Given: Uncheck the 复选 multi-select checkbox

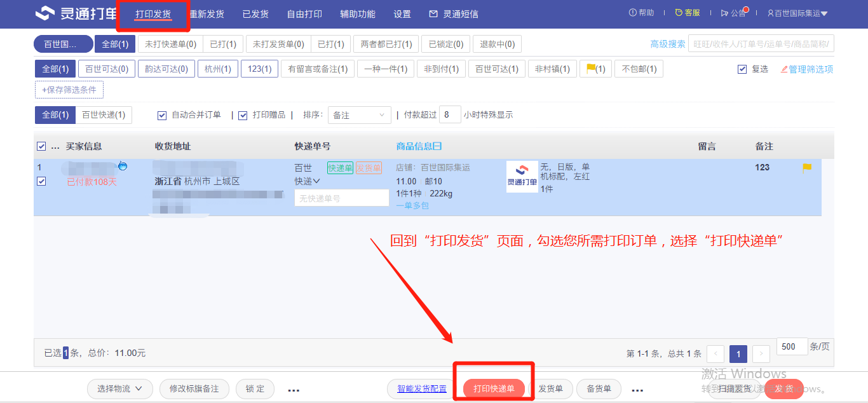Looking at the screenshot, I should point(742,69).
